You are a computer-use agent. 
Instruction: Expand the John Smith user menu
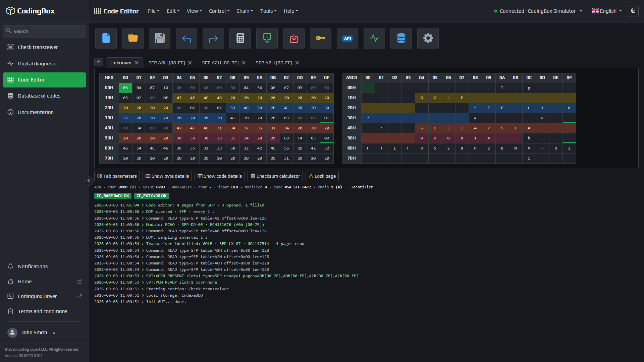(32, 333)
